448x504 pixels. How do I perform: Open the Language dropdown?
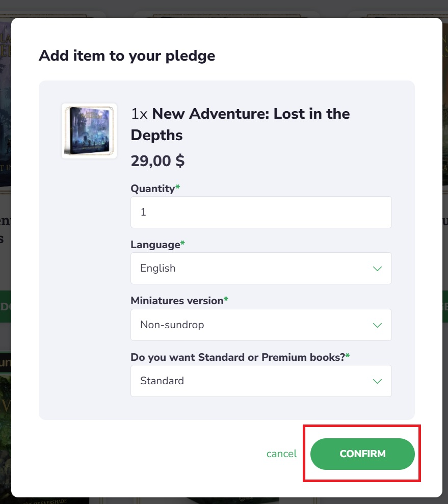261,268
